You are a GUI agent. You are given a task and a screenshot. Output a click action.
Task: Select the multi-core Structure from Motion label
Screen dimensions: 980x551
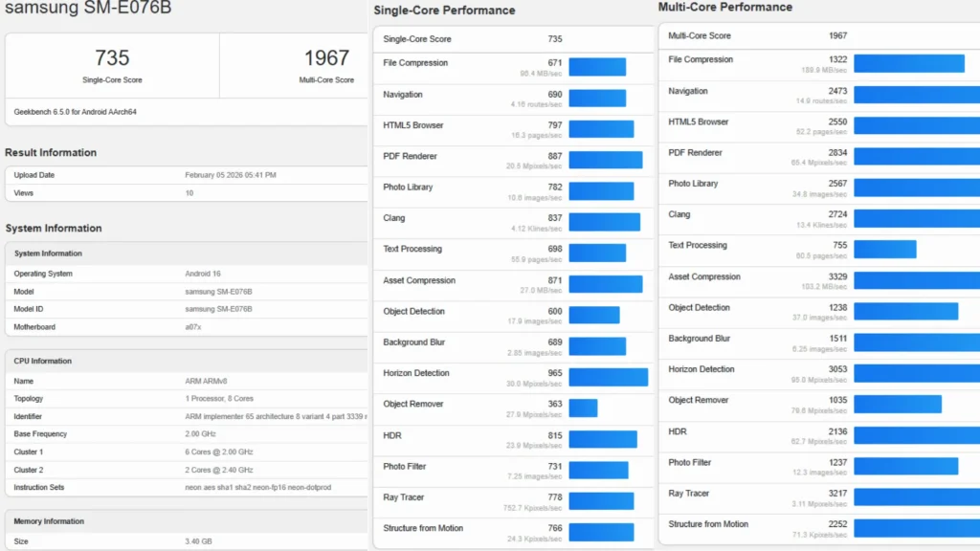pos(708,524)
